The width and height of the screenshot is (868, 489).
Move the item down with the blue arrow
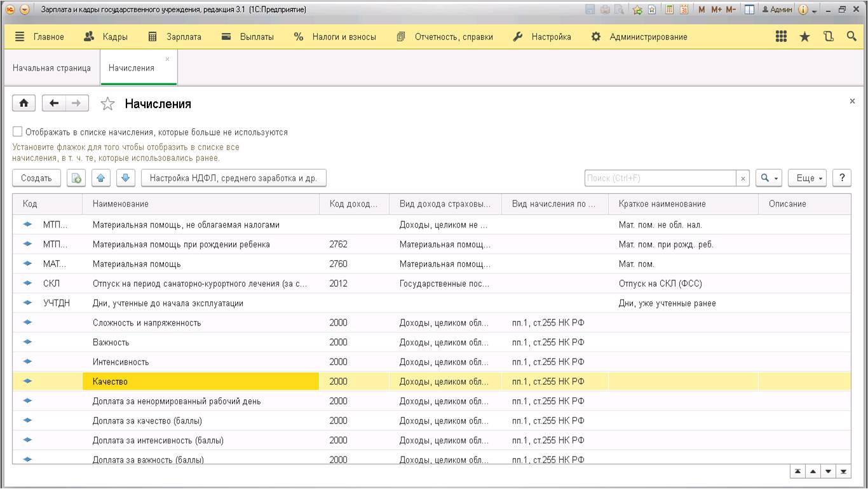coord(125,179)
